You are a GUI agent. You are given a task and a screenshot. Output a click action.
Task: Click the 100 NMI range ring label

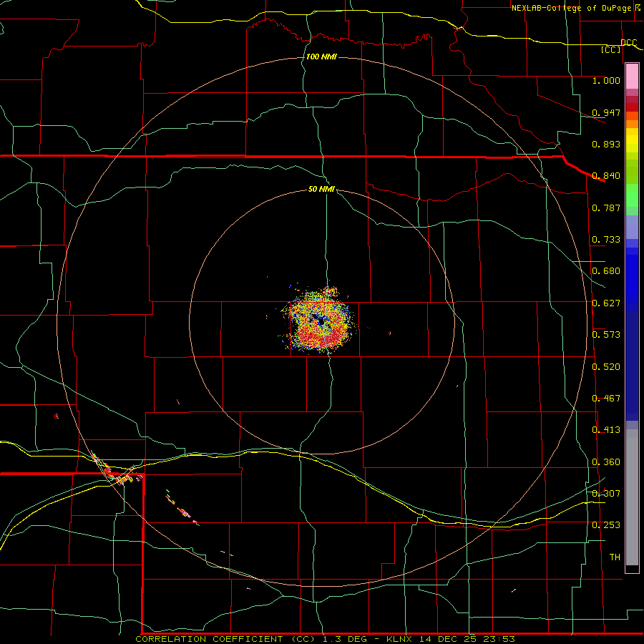(321, 57)
